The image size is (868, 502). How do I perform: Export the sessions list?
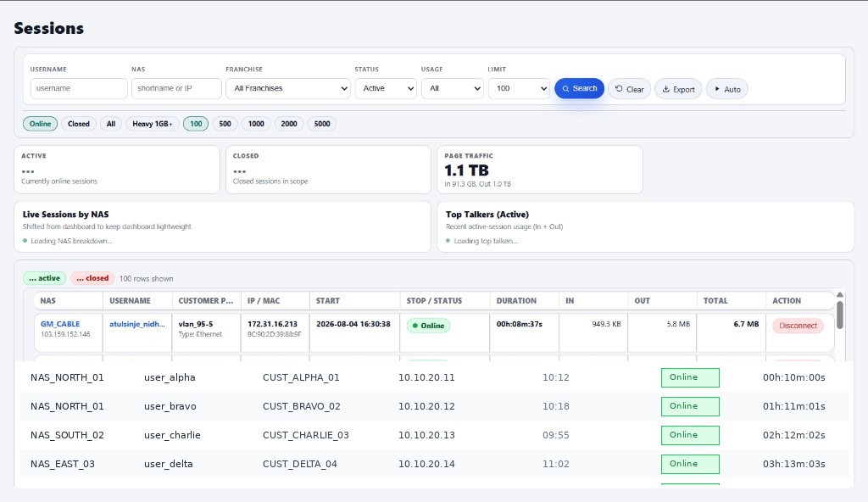(678, 89)
